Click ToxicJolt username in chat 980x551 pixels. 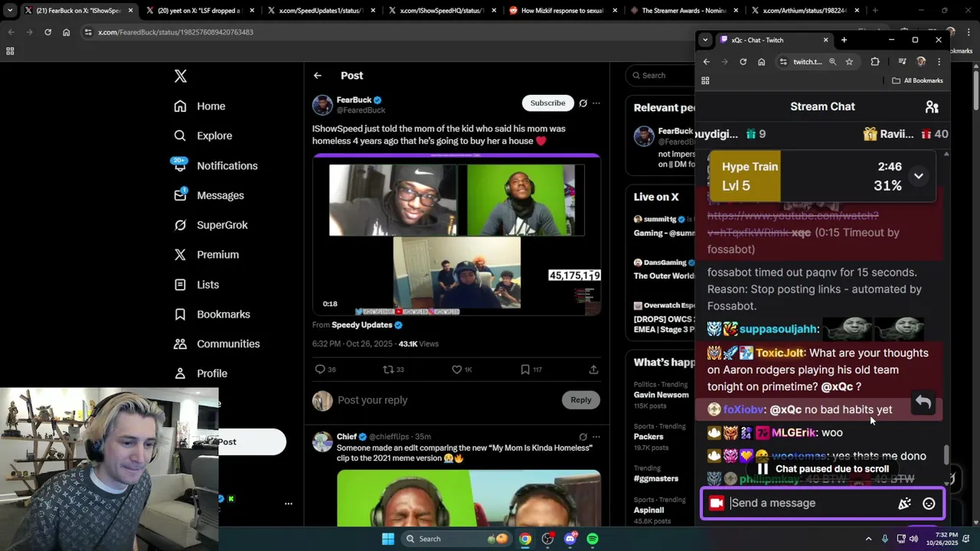[x=780, y=353]
